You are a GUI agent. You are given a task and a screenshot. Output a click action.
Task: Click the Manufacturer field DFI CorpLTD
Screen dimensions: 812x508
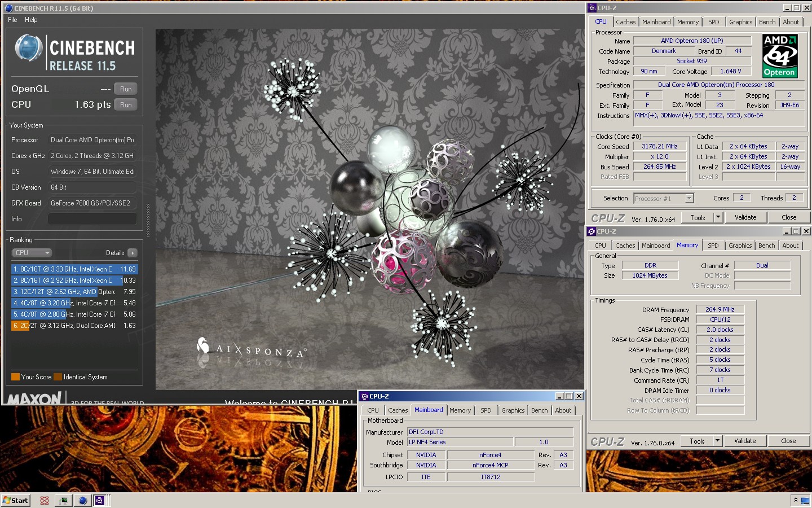pos(490,432)
